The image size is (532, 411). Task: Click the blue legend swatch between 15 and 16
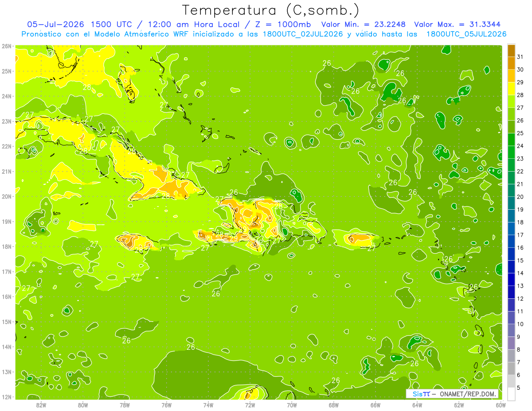coord(511,254)
